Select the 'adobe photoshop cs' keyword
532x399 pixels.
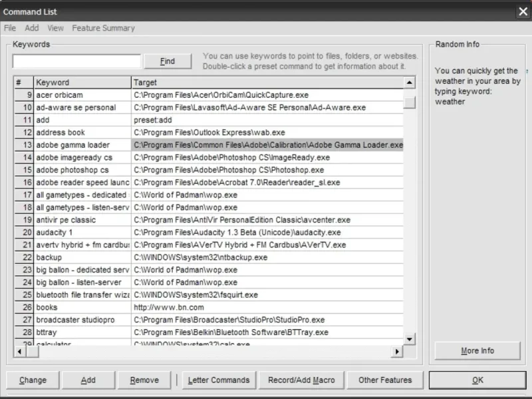click(x=82, y=170)
